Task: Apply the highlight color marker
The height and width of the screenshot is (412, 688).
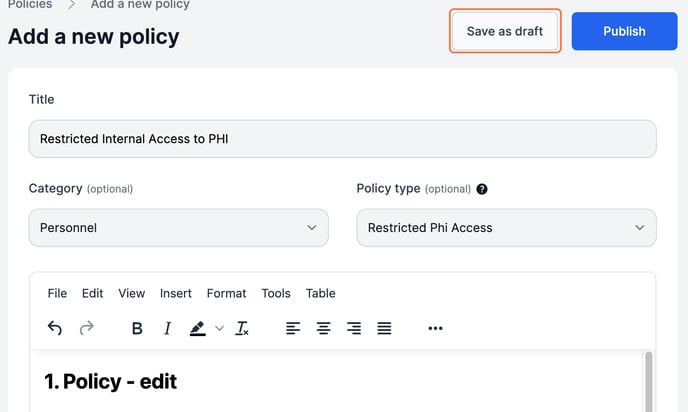Action: (x=197, y=328)
